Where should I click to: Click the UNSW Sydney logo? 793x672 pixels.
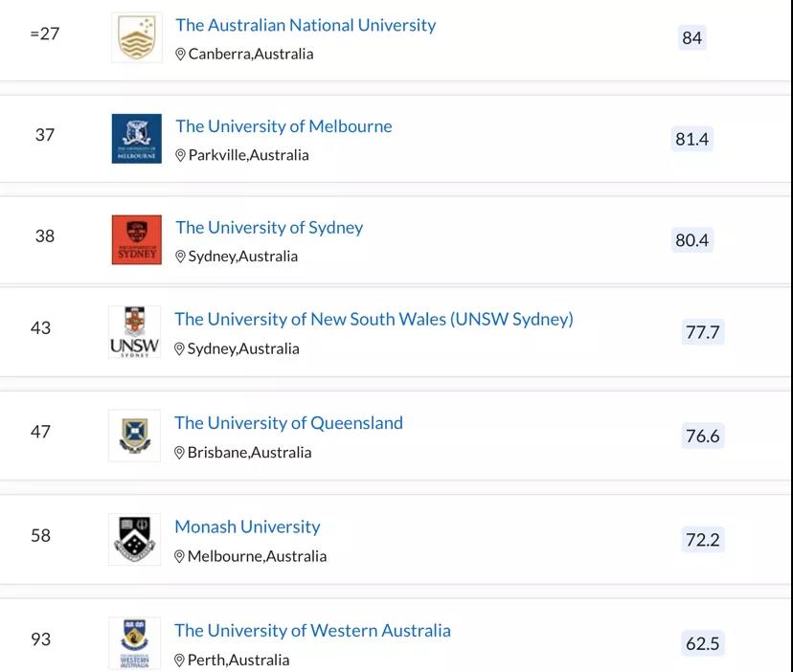click(134, 332)
